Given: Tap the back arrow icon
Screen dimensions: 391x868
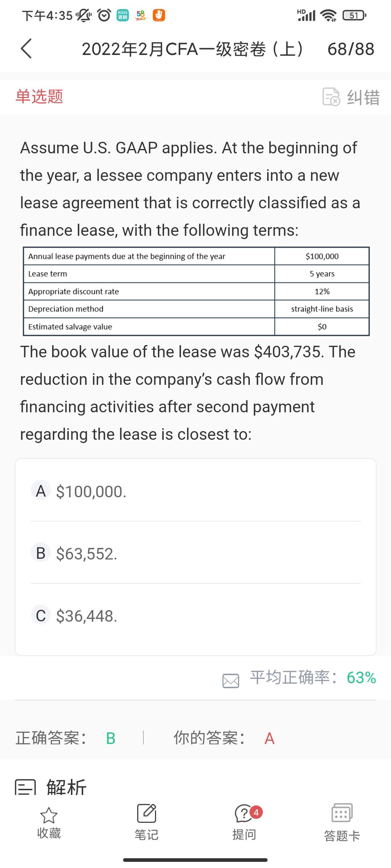Looking at the screenshot, I should pyautogui.click(x=26, y=48).
